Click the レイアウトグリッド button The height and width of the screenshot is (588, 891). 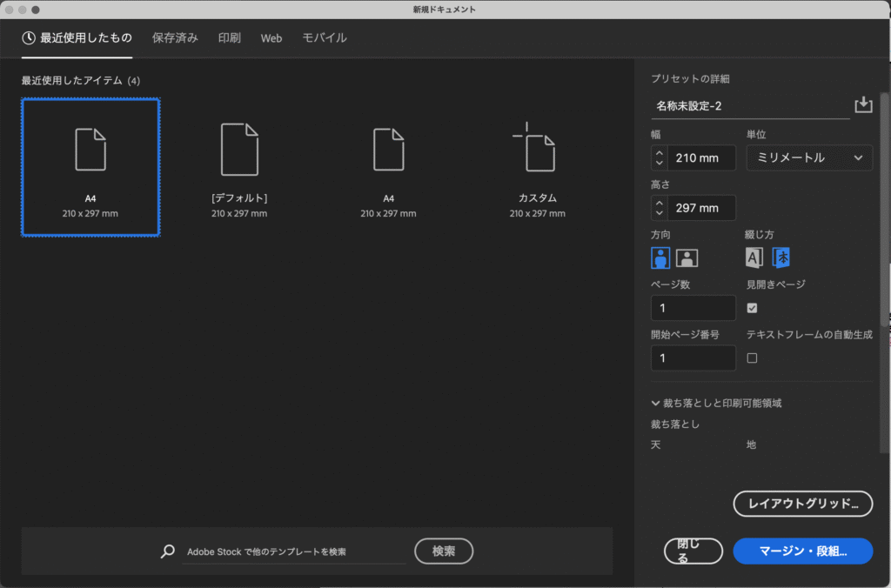pos(803,504)
